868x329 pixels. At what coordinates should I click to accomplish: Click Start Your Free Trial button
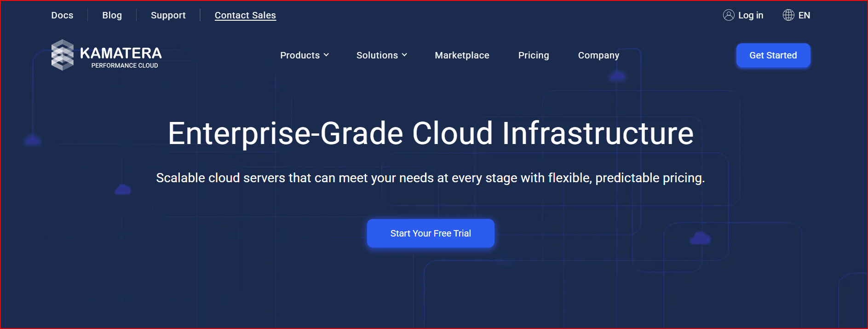tap(431, 233)
